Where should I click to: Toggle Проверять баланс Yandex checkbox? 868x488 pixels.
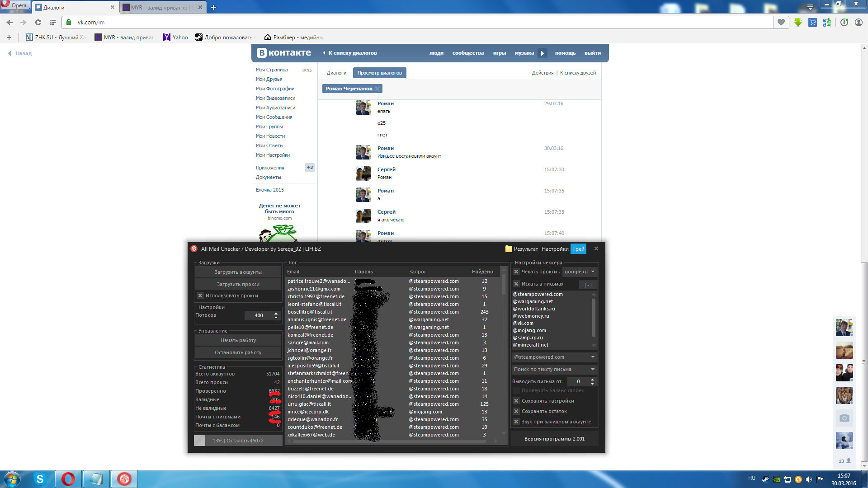click(x=516, y=390)
